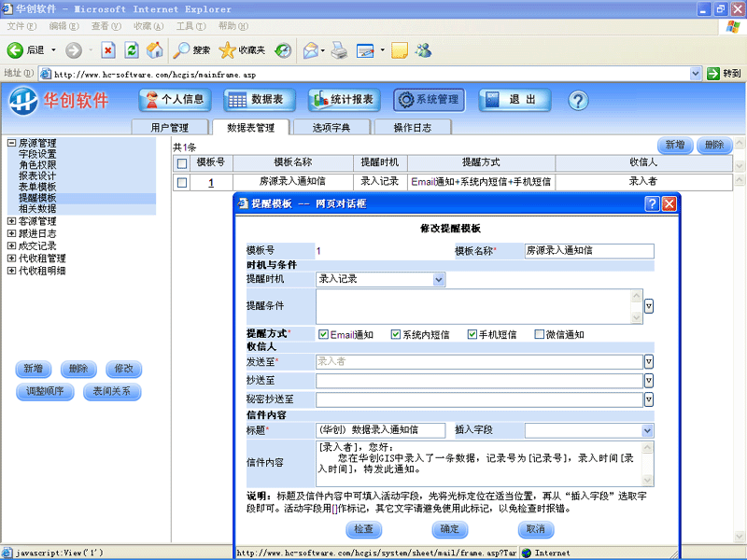
Task: Expand the 跟进日志 tree node
Action: (12, 233)
